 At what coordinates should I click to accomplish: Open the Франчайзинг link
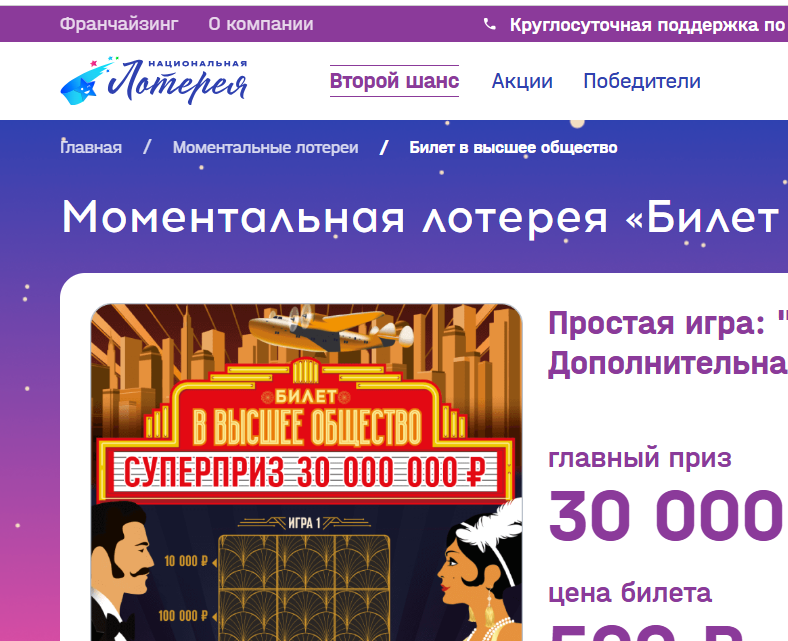coord(119,24)
